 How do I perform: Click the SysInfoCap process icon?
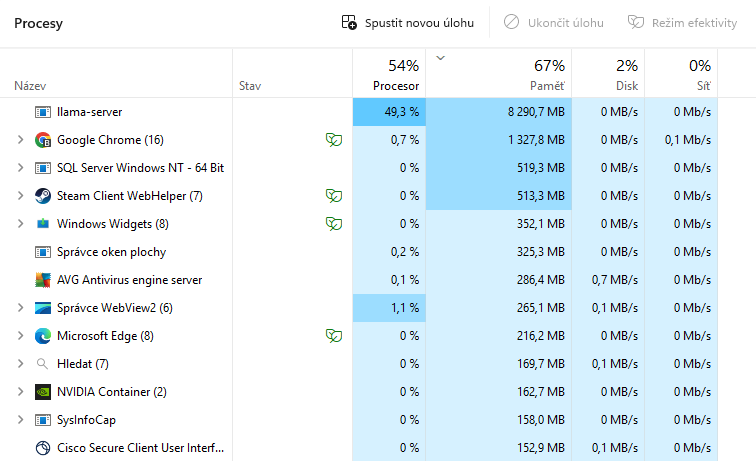43,420
